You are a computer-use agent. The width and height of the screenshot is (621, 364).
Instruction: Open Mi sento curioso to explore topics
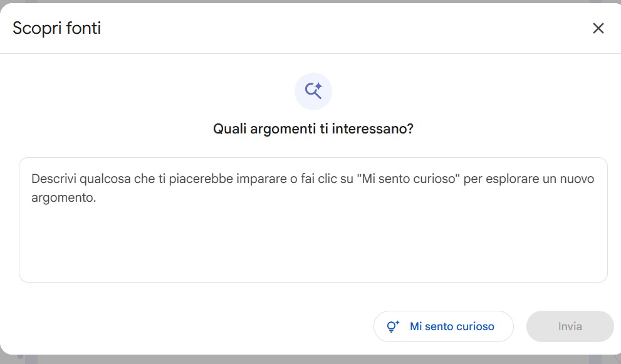pyautogui.click(x=443, y=326)
